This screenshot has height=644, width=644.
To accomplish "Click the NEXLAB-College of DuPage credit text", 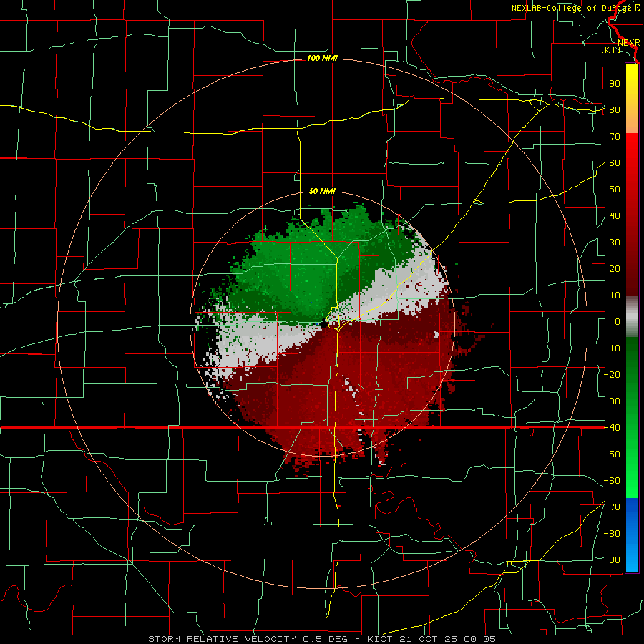I will click(575, 8).
